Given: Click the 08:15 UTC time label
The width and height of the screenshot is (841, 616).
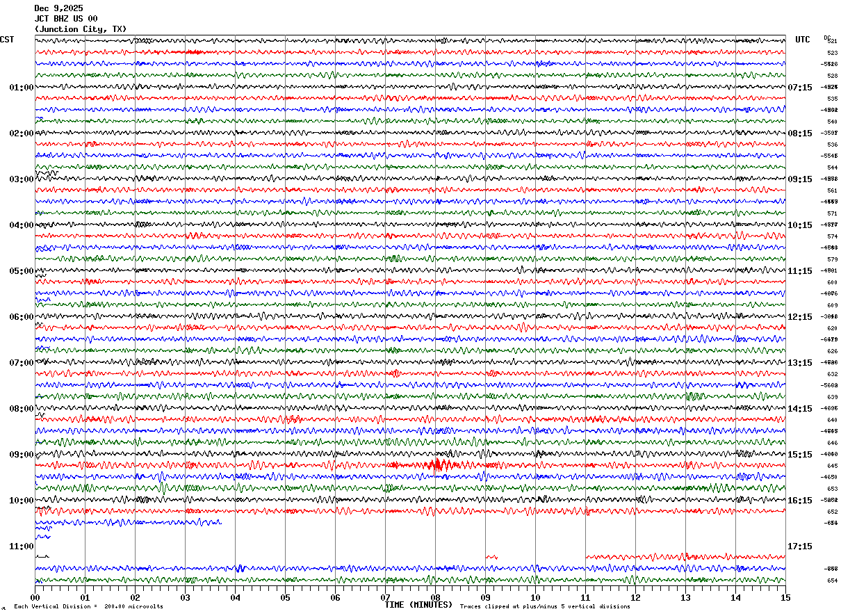Looking at the screenshot, I should point(800,133).
